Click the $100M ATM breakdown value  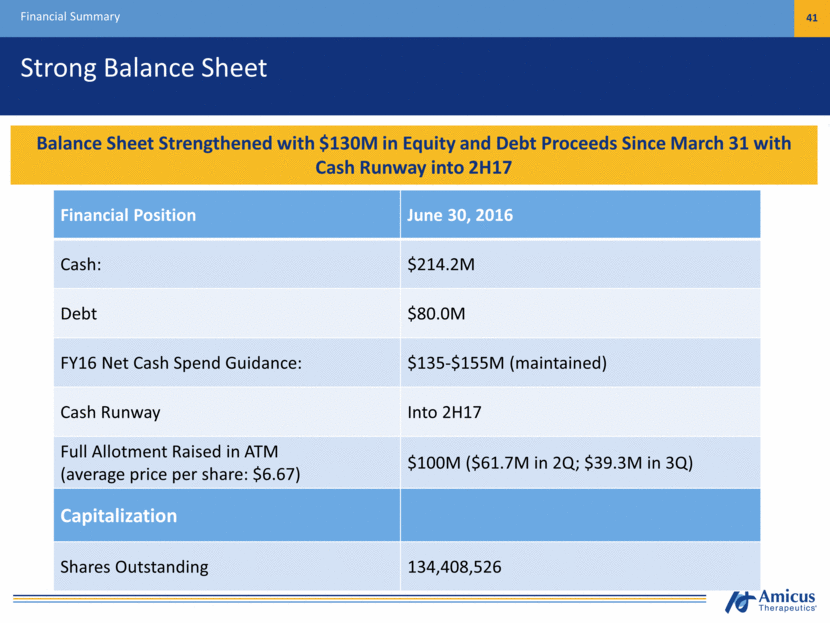550,463
